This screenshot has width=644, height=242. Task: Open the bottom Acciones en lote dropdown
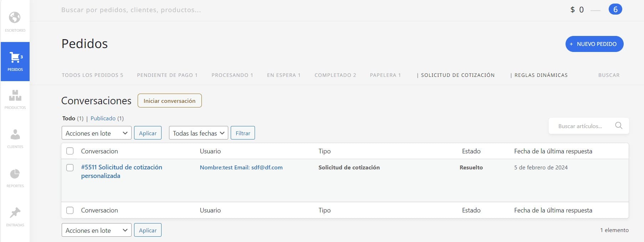97,230
